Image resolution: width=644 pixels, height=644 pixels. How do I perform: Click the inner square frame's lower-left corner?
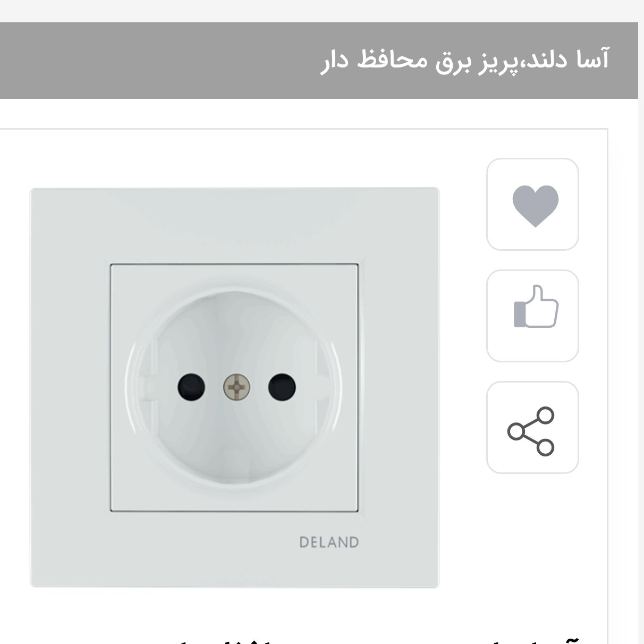[113, 509]
